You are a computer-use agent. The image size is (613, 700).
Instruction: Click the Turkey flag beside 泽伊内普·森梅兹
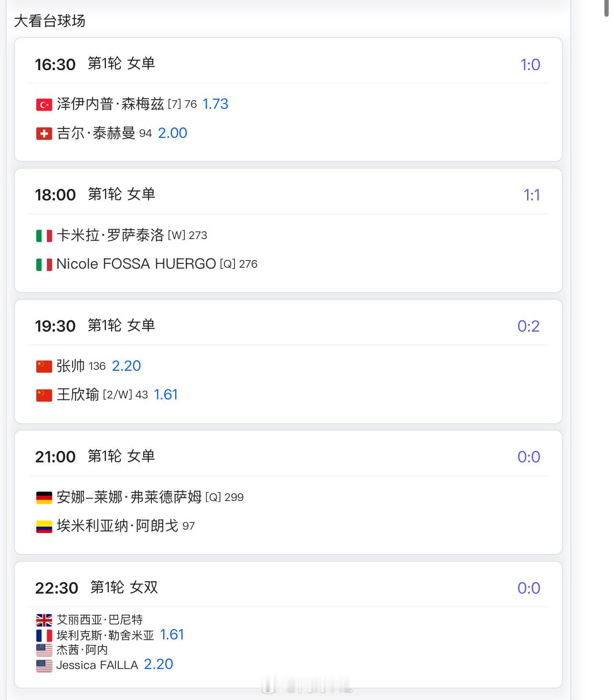44,104
